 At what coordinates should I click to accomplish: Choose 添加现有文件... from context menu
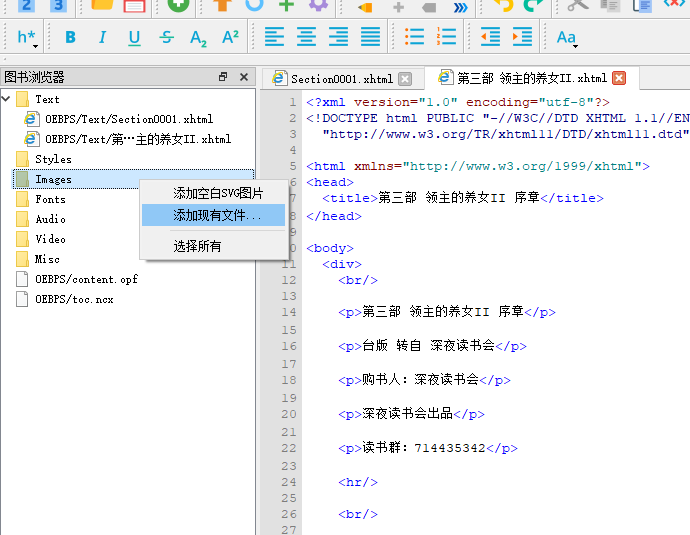pos(213,215)
